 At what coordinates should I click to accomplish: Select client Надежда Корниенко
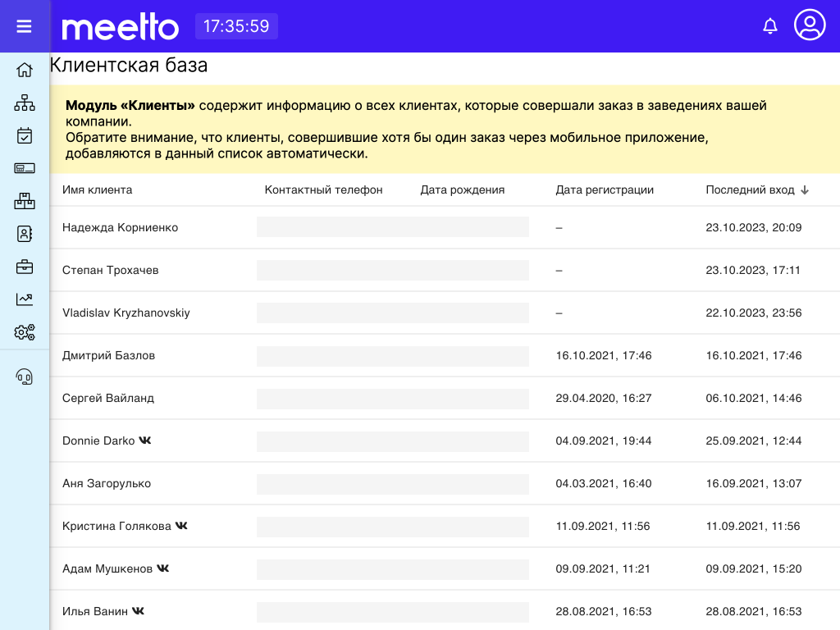120,227
